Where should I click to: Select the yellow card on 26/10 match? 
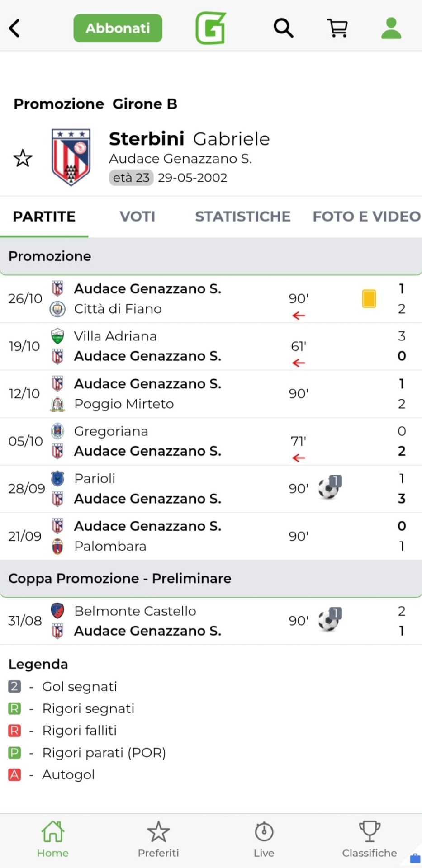point(369,299)
